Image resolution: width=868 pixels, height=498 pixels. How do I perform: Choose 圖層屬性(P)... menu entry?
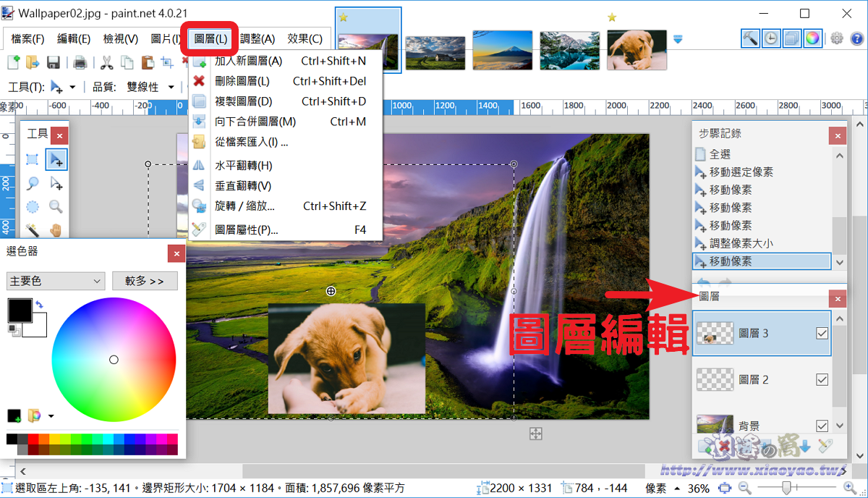click(285, 230)
